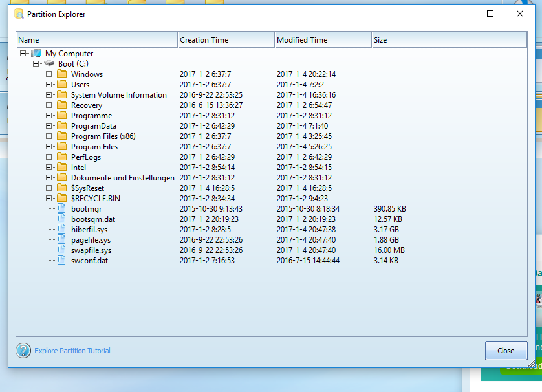542x392 pixels.
Task: Click the swapfile.sys file icon
Action: pyautogui.click(x=61, y=250)
